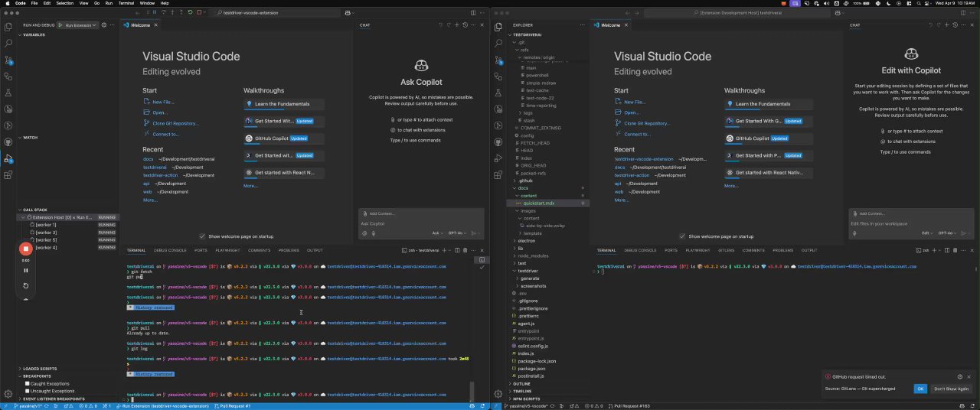The image size is (980, 410).
Task: Open testdriver-vscode-extension recent in right Welcome
Action: (x=644, y=159)
